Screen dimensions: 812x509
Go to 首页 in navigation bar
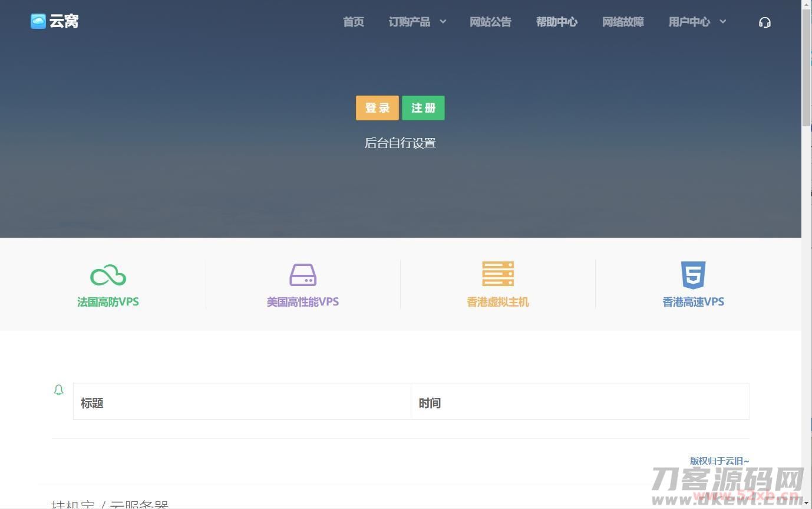coord(354,22)
